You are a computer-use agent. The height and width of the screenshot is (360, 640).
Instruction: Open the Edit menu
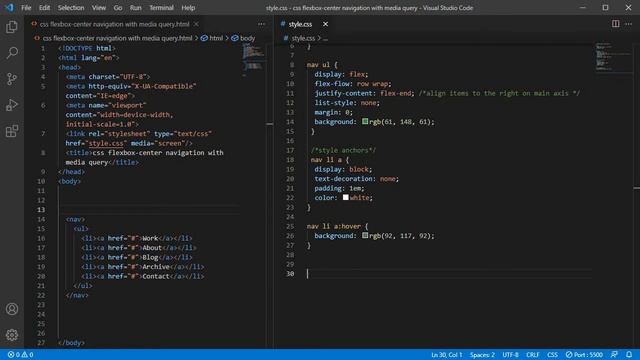(44, 8)
